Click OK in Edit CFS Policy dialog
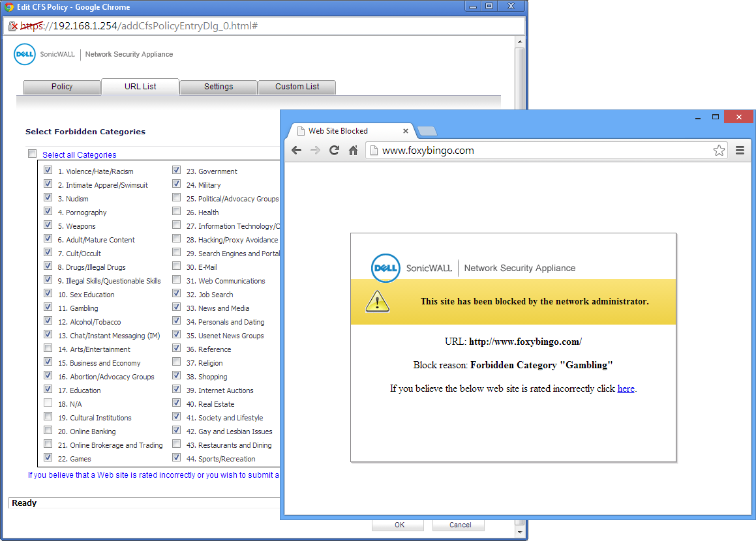Viewport: 756px width, 541px height. coord(399,525)
